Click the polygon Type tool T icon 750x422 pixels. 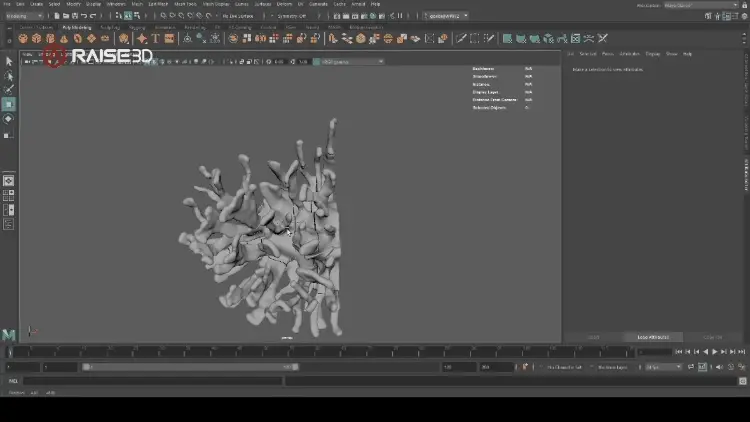point(156,39)
